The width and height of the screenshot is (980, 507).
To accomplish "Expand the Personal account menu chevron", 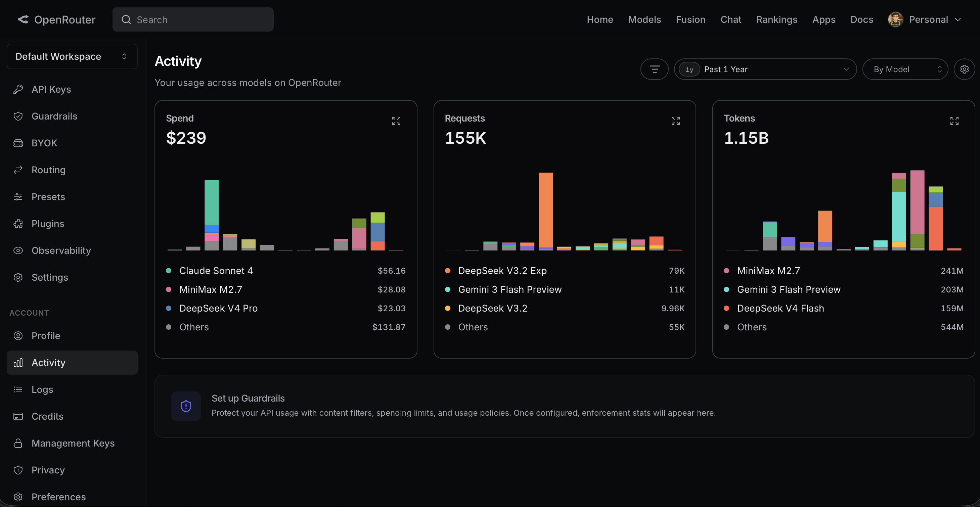I will coord(958,19).
